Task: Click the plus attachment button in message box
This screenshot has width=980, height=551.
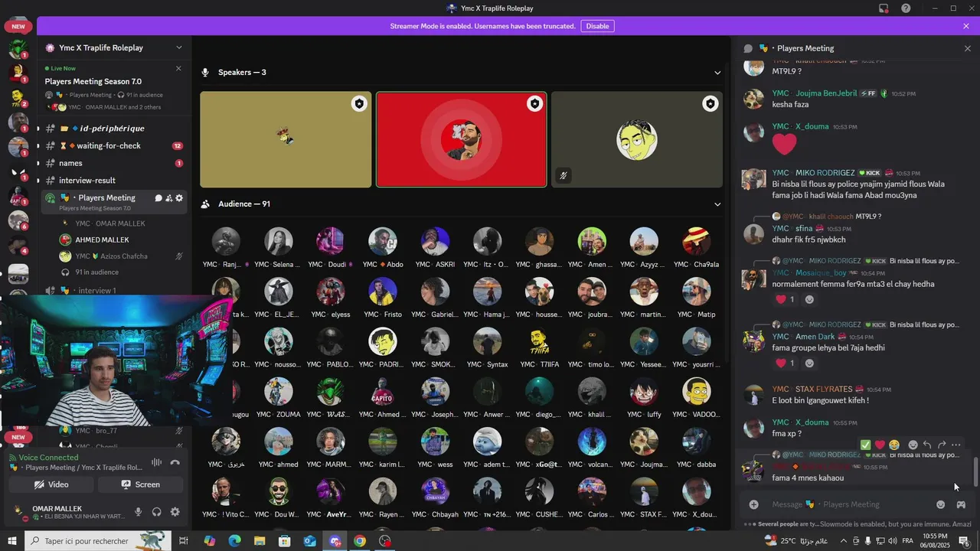Action: pos(754,504)
